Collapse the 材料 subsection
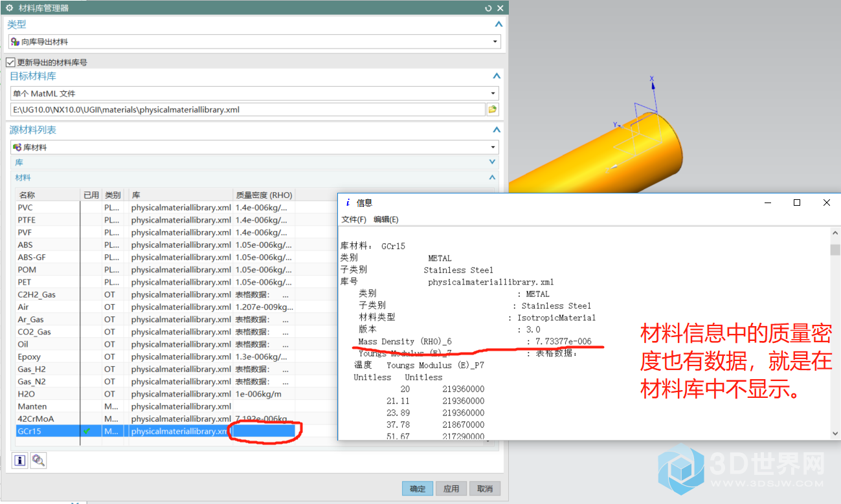Screen dimensions: 841x504 (492, 177)
